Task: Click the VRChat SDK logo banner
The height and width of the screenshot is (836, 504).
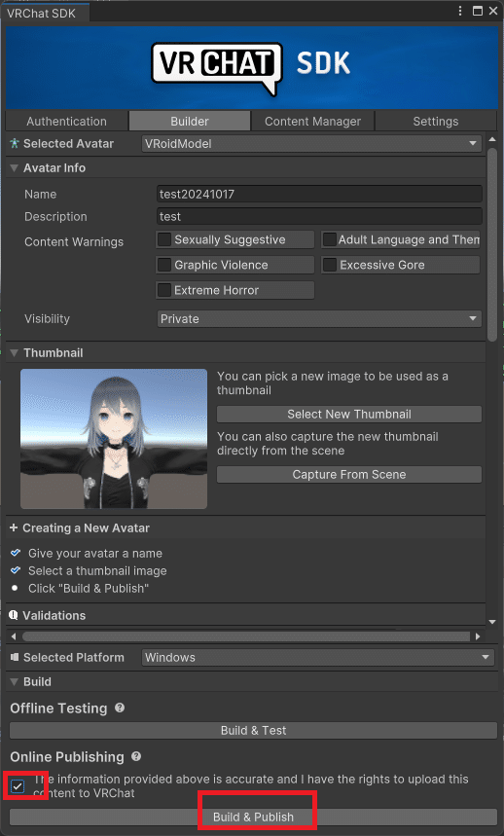Action: tap(252, 68)
